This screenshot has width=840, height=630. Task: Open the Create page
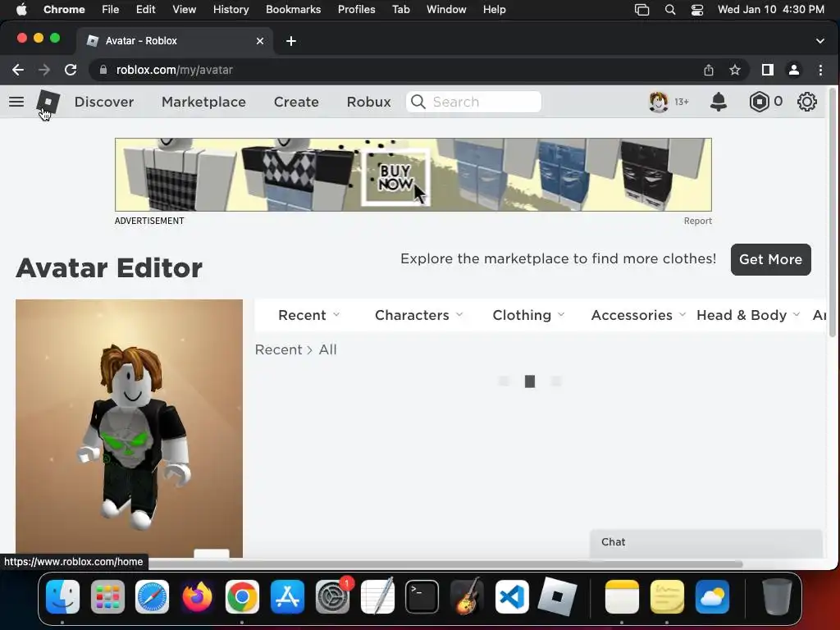[x=296, y=102]
